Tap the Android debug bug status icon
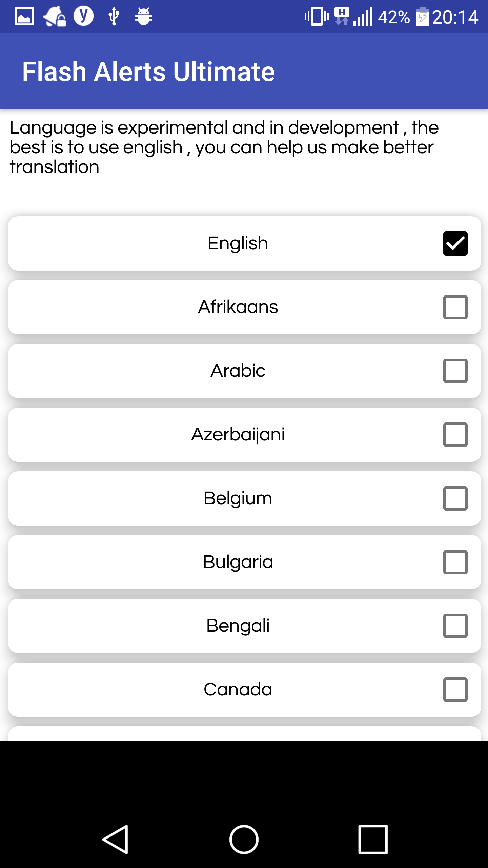The image size is (488, 868). click(x=143, y=16)
